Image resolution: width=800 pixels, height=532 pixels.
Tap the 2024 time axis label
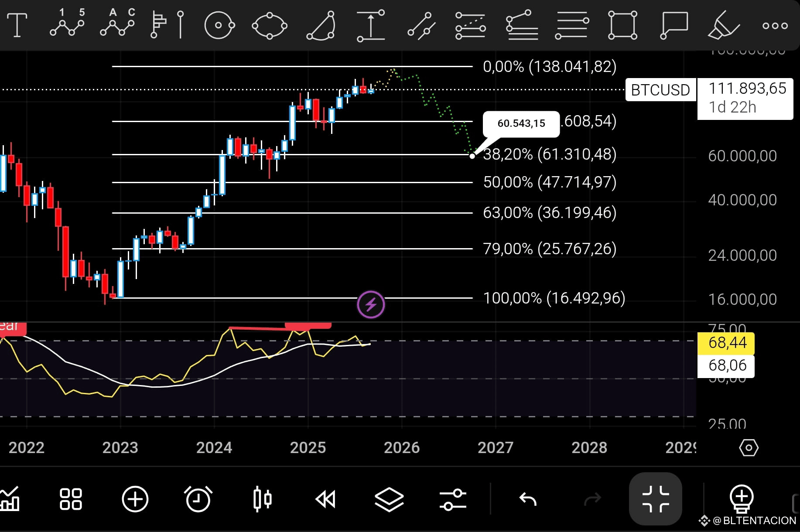(214, 448)
